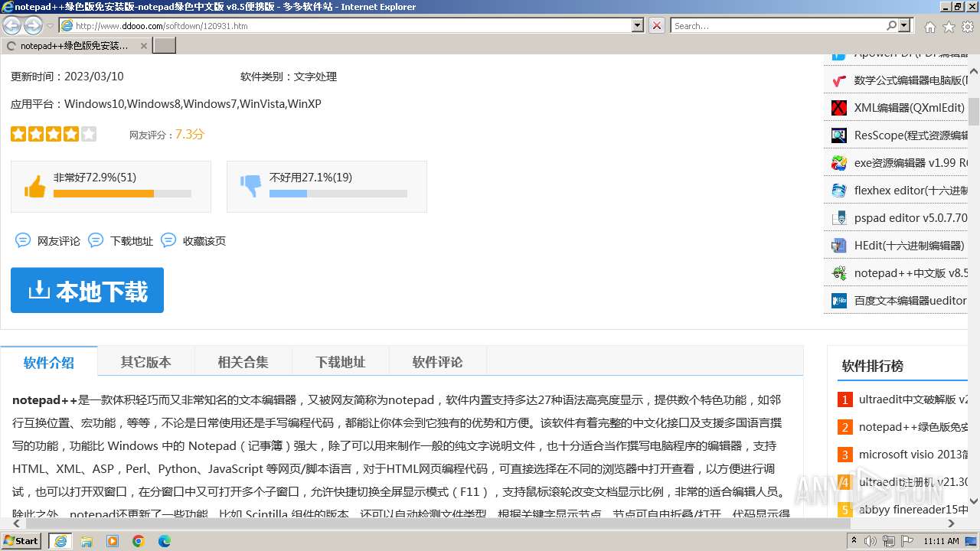
Task: Click the 非常好 orange progress bar
Action: (122, 194)
